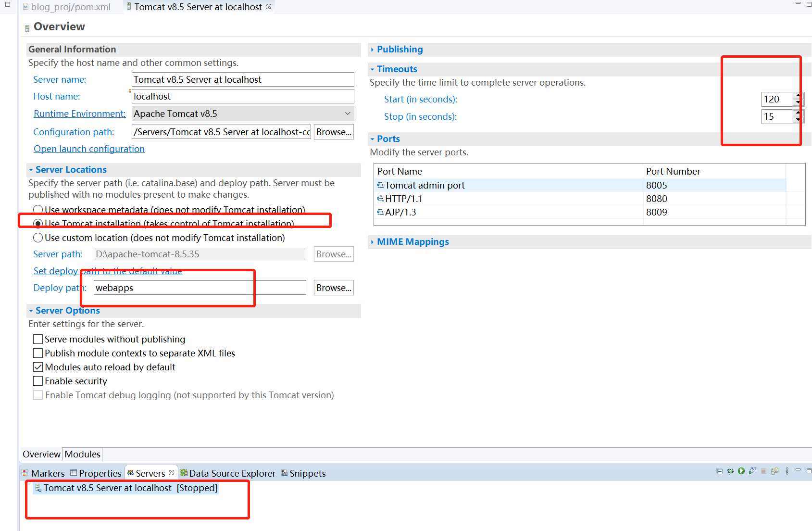Click the Markers view icon
Viewport: 812px width, 531px height.
click(x=25, y=473)
